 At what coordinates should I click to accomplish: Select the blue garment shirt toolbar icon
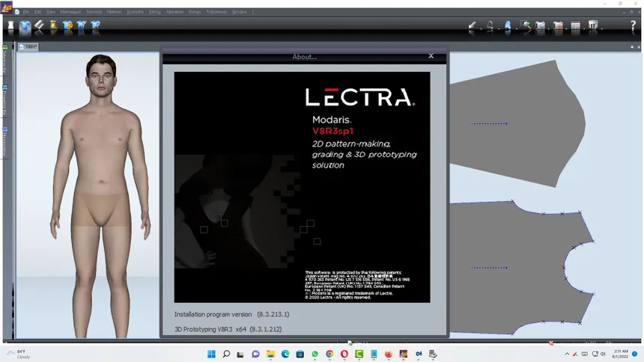[25, 27]
